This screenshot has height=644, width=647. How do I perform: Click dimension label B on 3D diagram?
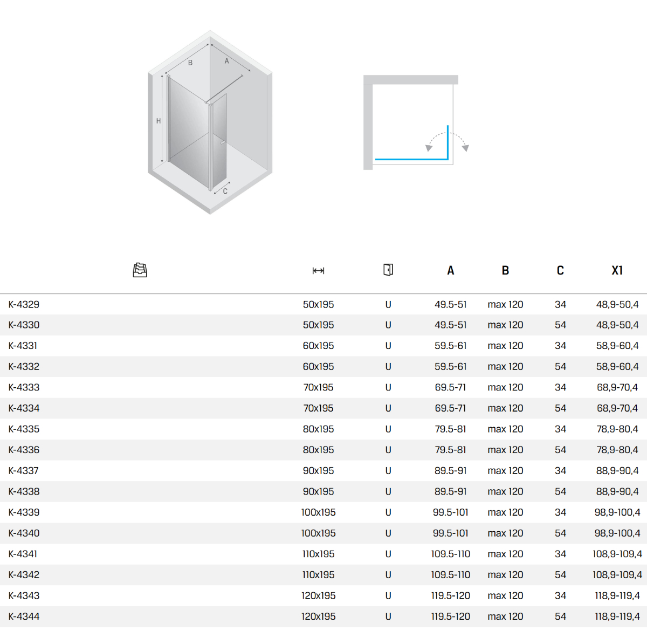click(x=190, y=63)
